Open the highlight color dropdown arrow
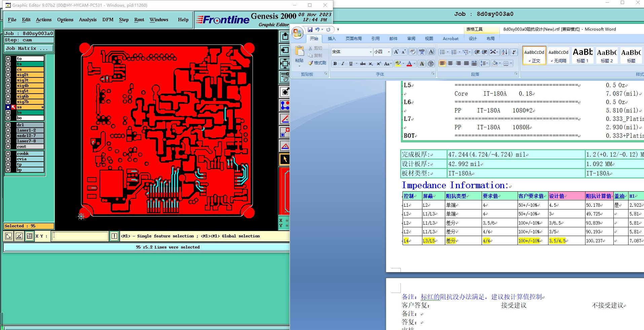Image resolution: width=644 pixels, height=330 pixels. (x=403, y=64)
